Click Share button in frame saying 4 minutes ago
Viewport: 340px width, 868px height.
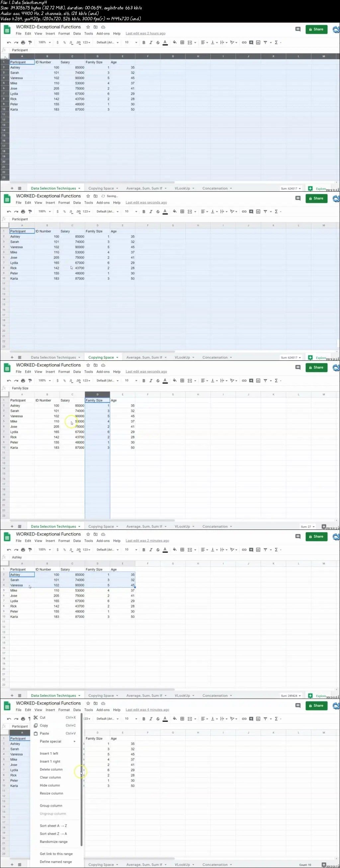[316, 706]
